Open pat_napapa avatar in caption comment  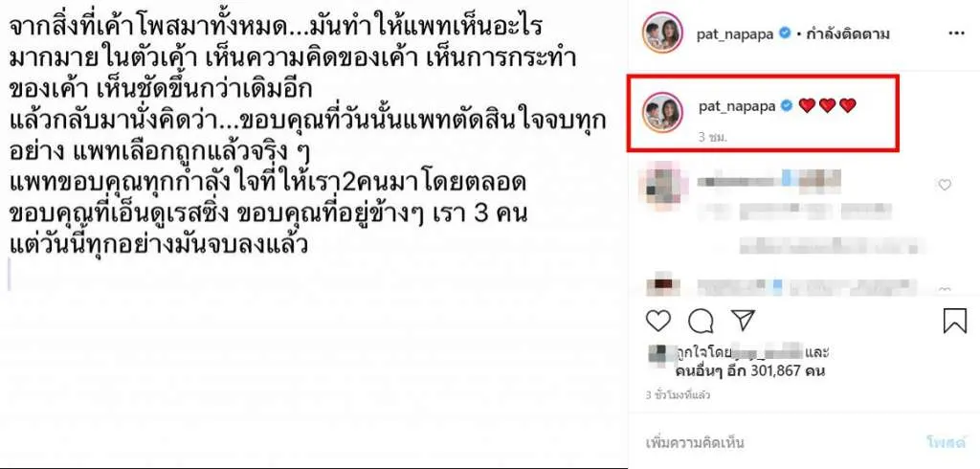click(x=662, y=113)
